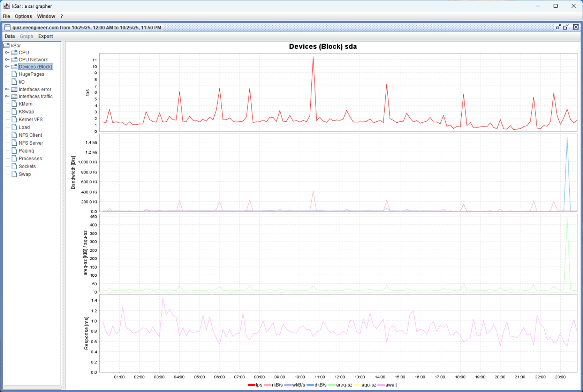Click the kSar application icon in the title bar
Screen dimensions: 583x392
[x=6, y=6]
